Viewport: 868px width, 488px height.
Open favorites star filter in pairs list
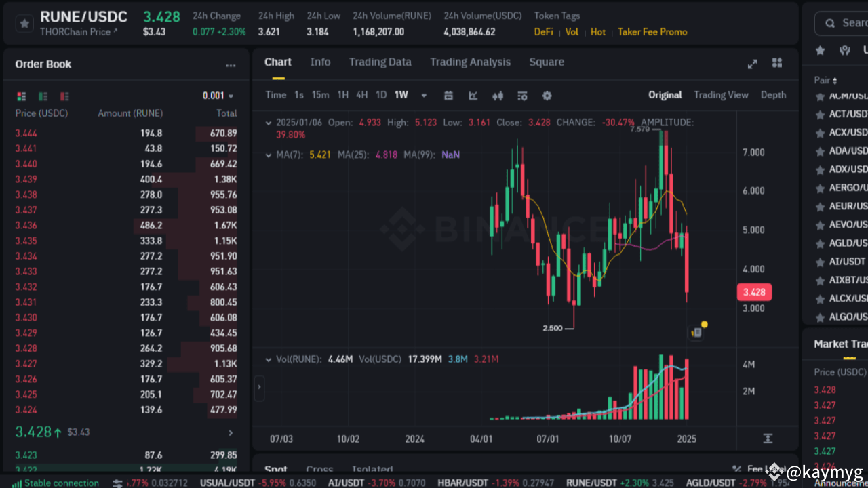[x=820, y=51]
